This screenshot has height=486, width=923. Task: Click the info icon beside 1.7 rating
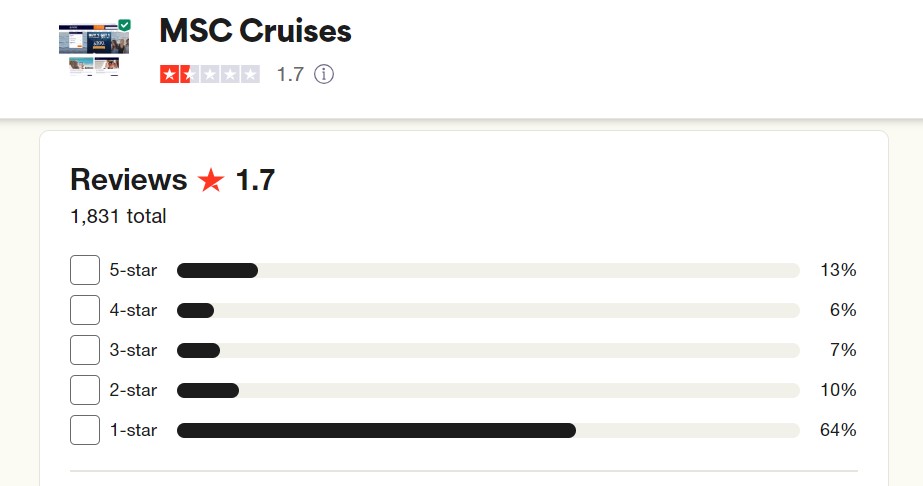point(324,74)
